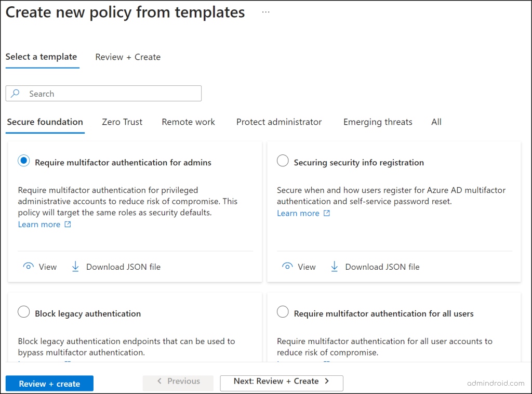Go to Review + Create step tab
532x394 pixels.
tap(128, 57)
